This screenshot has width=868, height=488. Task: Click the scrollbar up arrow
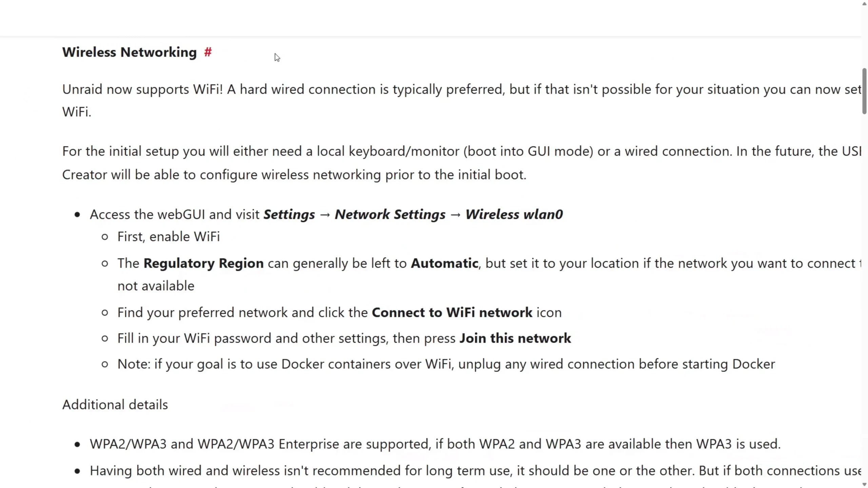pyautogui.click(x=864, y=3)
